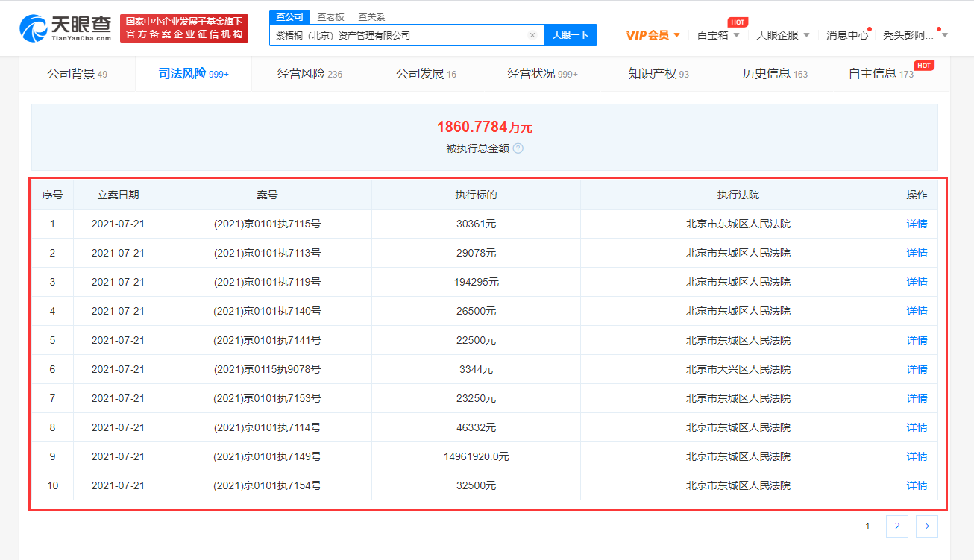974x560 pixels.
Task: Select the 知识产权 tab
Action: (x=659, y=74)
